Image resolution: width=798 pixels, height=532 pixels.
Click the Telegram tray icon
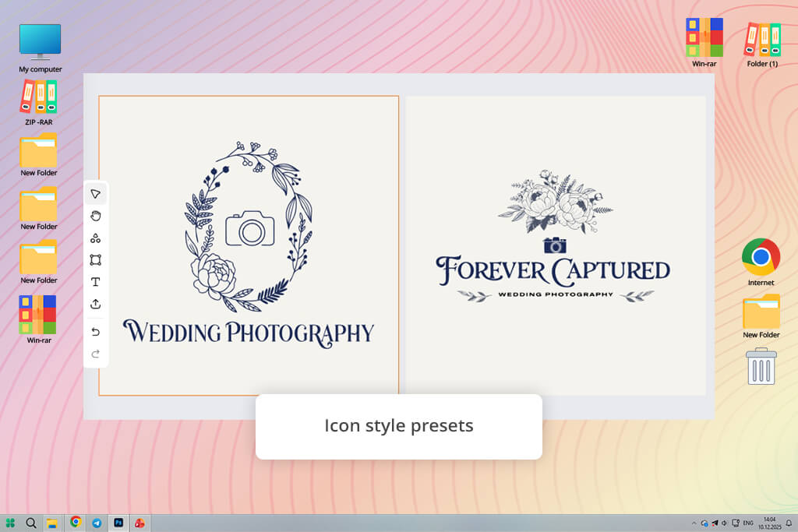click(715, 523)
